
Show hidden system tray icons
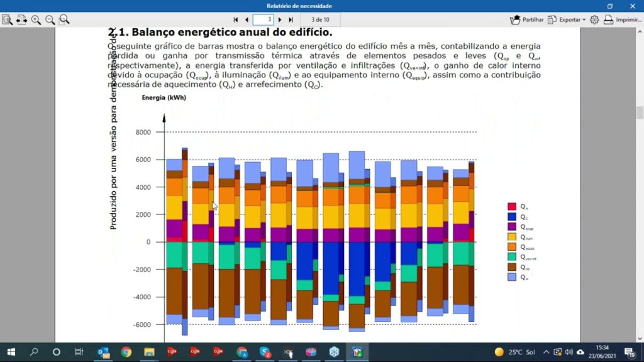click(546, 352)
